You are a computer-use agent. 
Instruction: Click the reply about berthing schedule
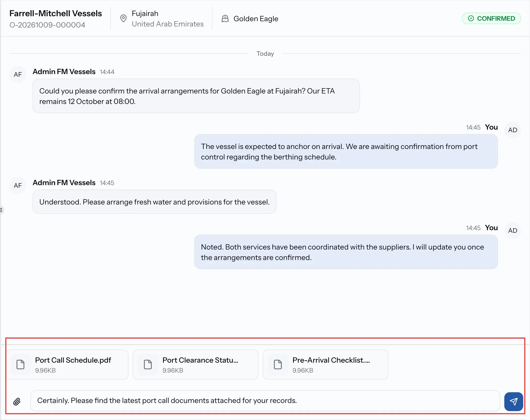pos(346,152)
